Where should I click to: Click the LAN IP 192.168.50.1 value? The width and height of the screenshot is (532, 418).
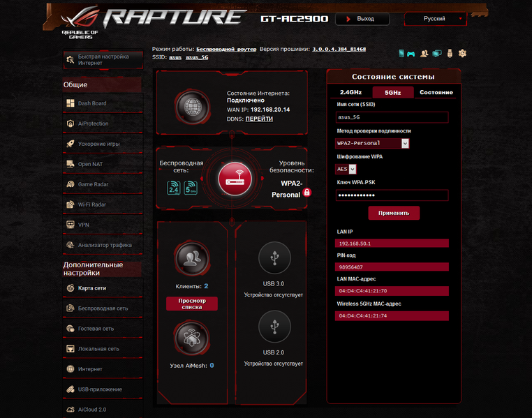[x=392, y=244]
